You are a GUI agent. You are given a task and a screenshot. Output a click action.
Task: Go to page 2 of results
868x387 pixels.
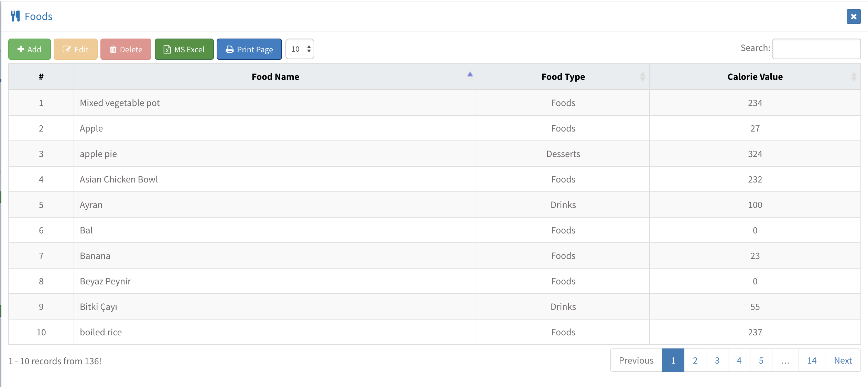tap(695, 360)
